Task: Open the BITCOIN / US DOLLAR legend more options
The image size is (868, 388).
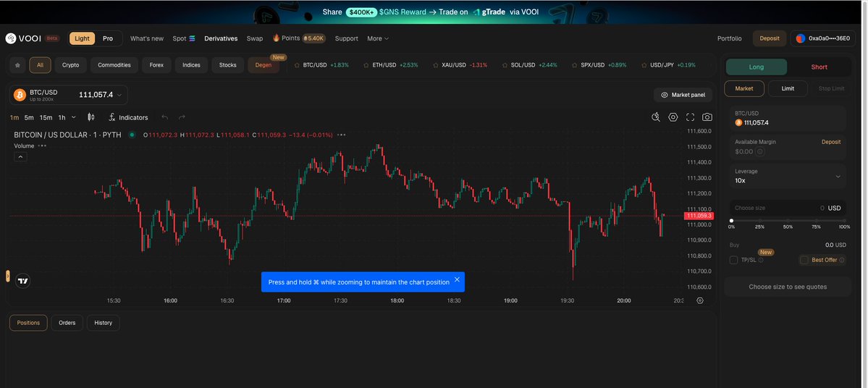Action: [x=341, y=135]
